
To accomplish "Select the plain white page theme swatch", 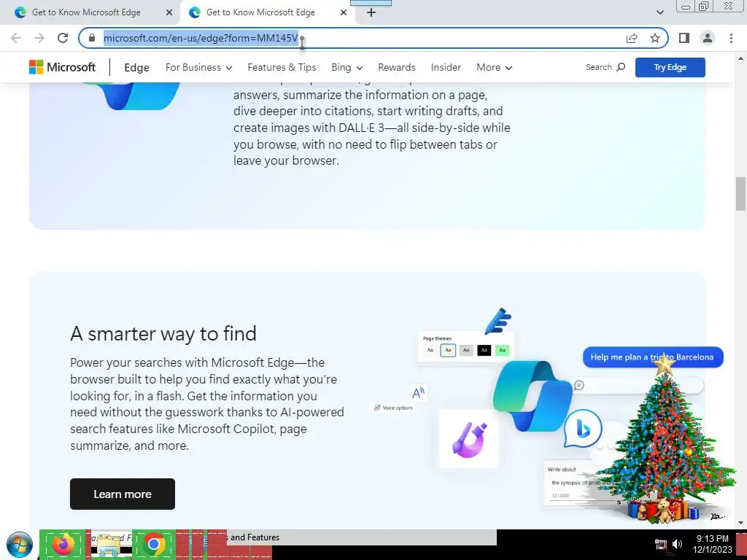I will 430,350.
